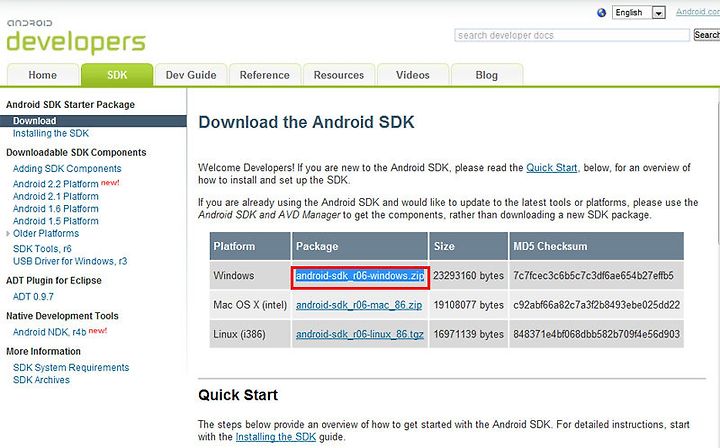Open the Home tab

pyautogui.click(x=43, y=75)
